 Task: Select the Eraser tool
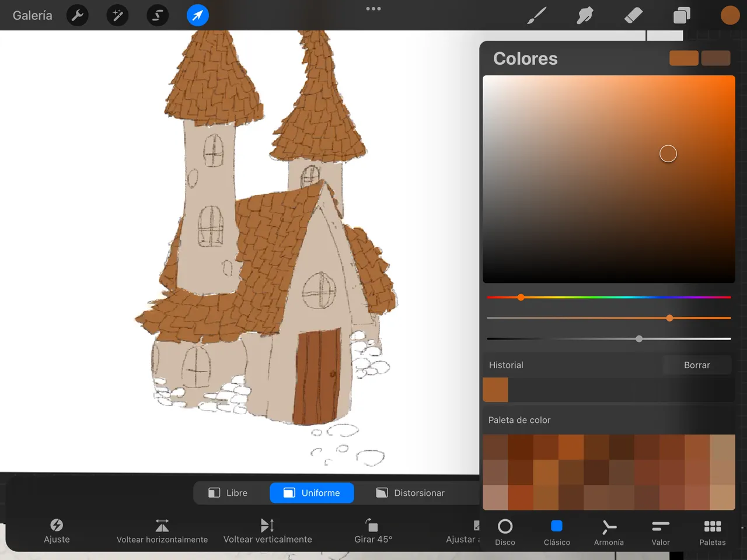[633, 15]
